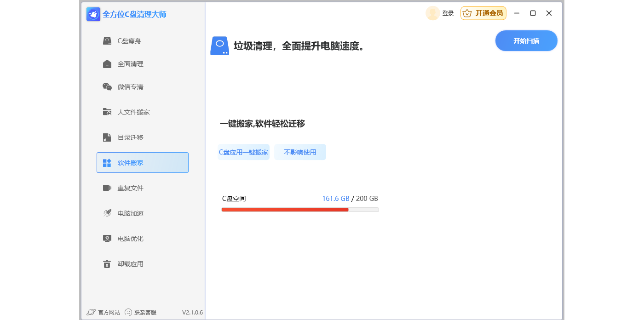Viewport: 644px width, 320px height.
Task: Click the user avatar icon
Action: 432,13
